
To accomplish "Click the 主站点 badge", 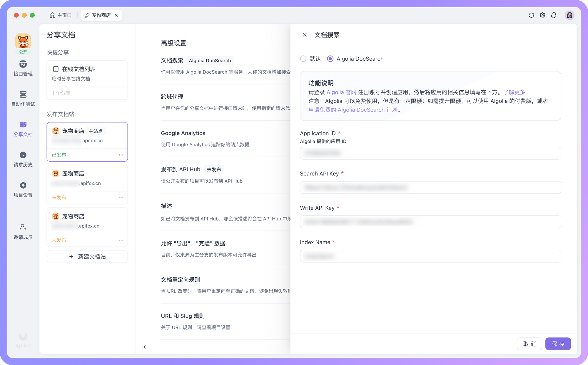I will [x=96, y=131].
